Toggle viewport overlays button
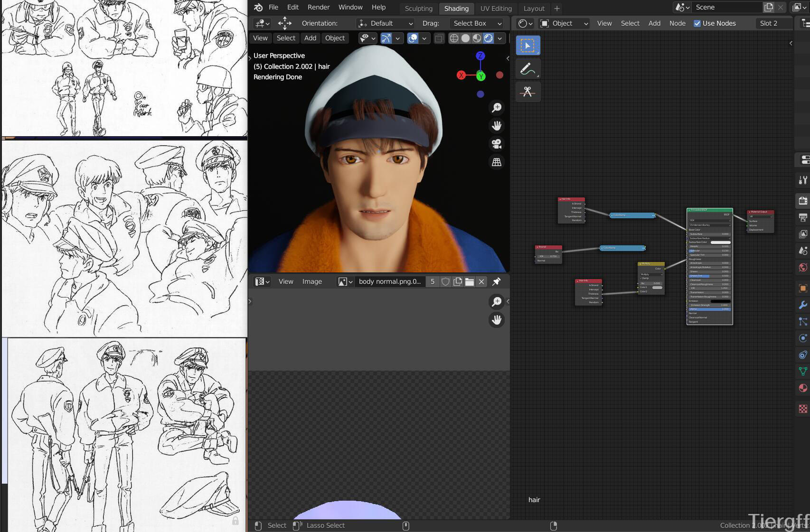The width and height of the screenshot is (810, 532). click(413, 38)
